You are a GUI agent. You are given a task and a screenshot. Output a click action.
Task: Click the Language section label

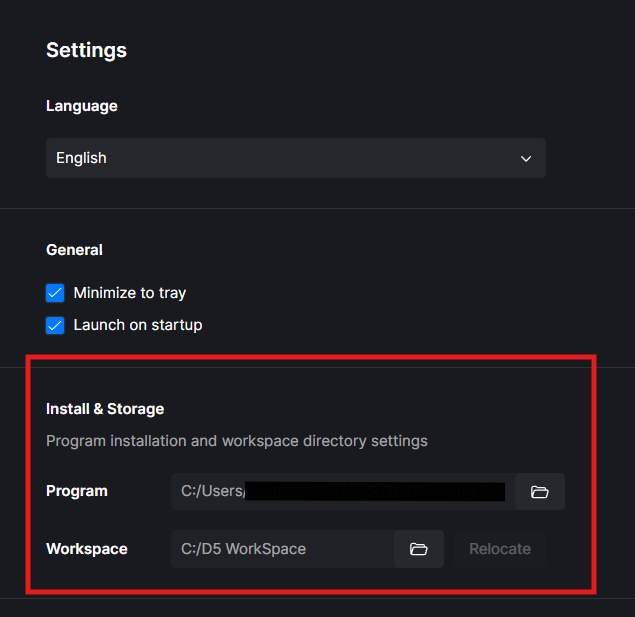coord(82,106)
